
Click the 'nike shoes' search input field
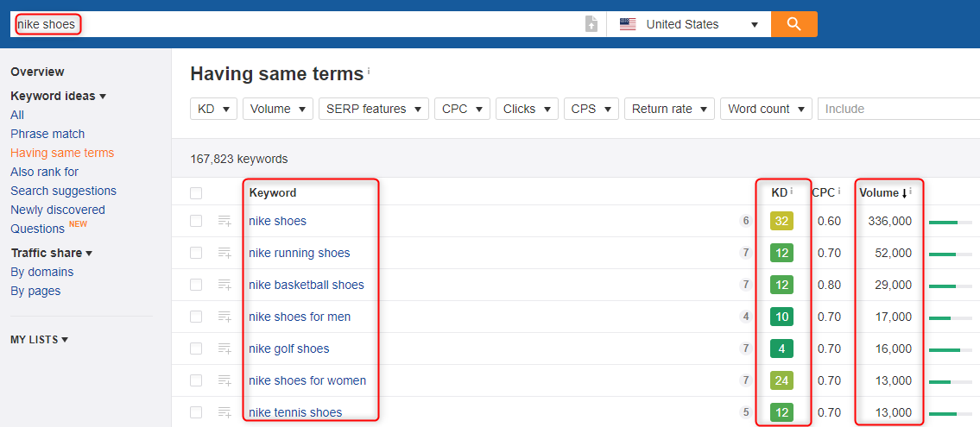297,24
